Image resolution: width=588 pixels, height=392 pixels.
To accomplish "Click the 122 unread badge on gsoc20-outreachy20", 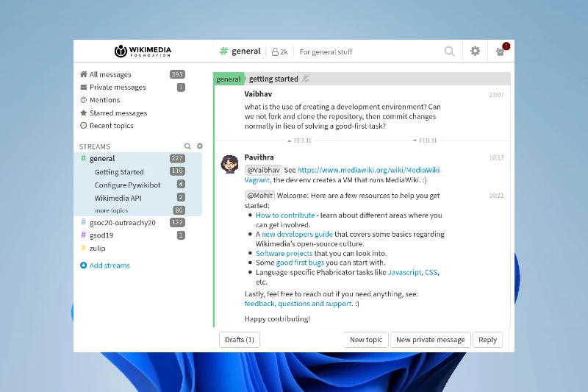I will point(177,222).
